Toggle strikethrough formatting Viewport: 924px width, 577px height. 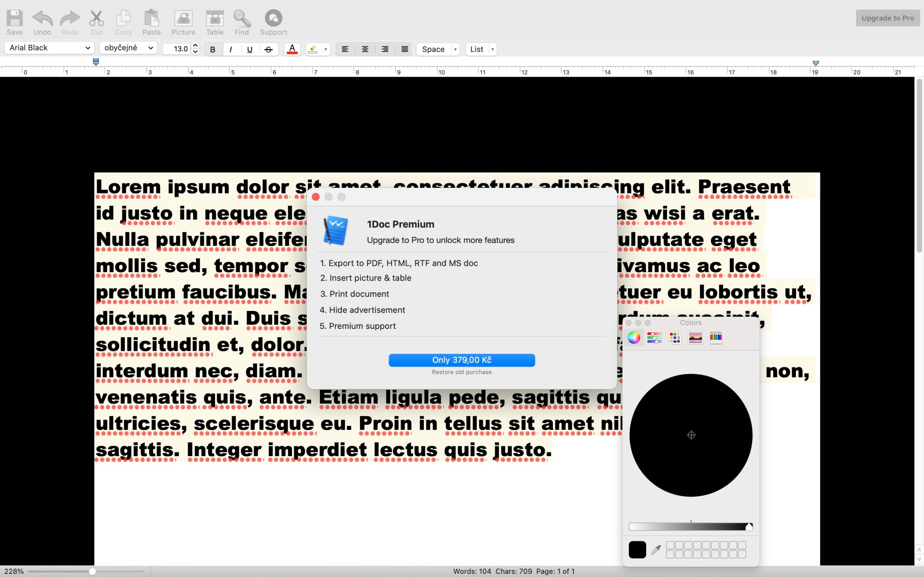click(x=269, y=50)
